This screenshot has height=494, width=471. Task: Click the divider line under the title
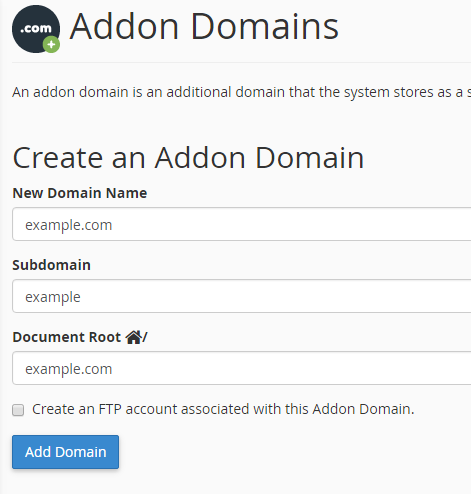[x=241, y=62]
